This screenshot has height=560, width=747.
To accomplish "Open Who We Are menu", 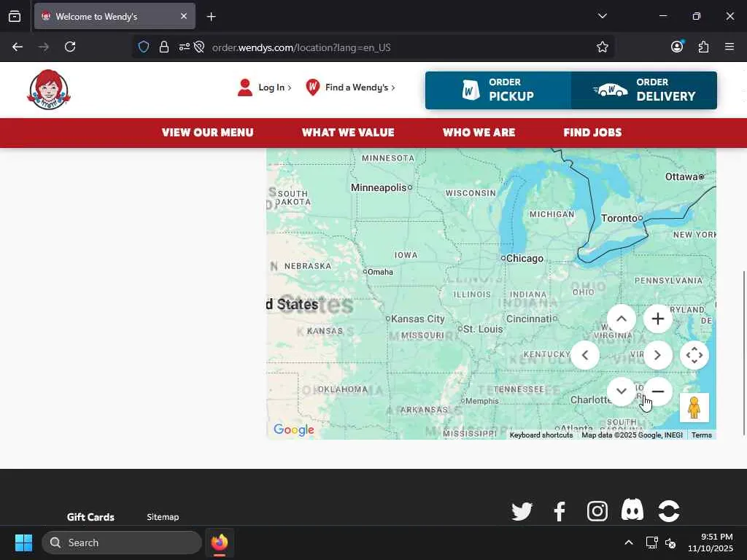I will click(479, 133).
